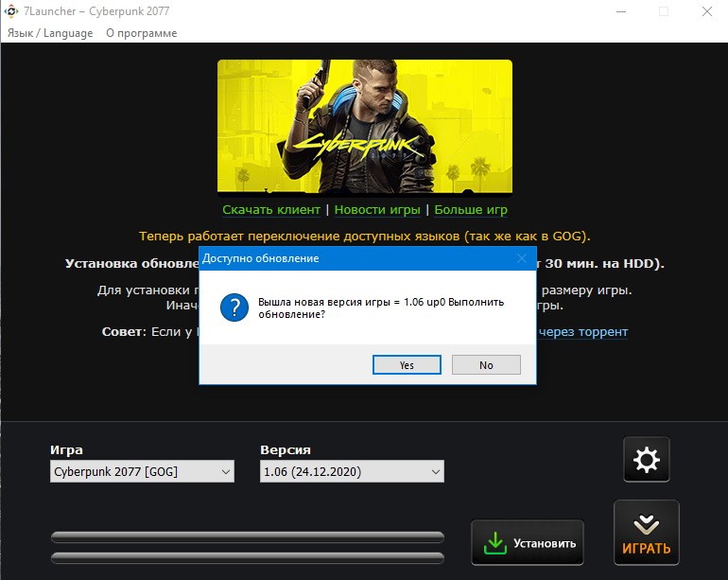This screenshot has width=728, height=580.
Task: Decline the update by clicking No
Action: coord(486,365)
